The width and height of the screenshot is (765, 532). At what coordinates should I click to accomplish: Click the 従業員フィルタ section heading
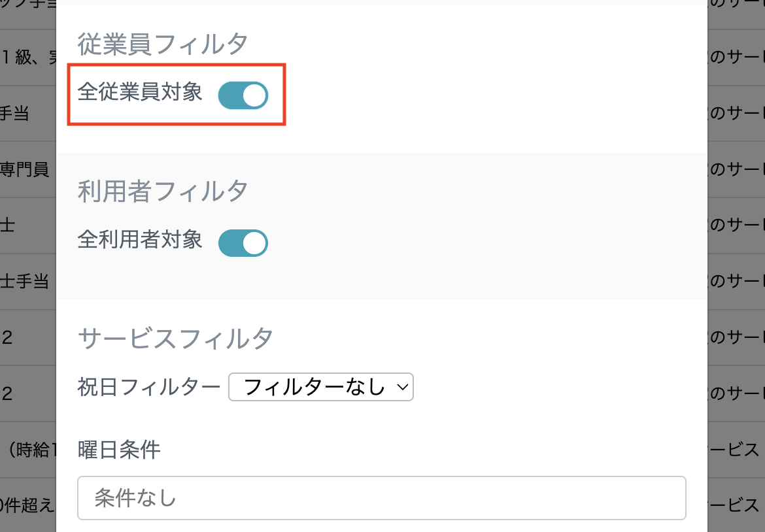(x=162, y=44)
